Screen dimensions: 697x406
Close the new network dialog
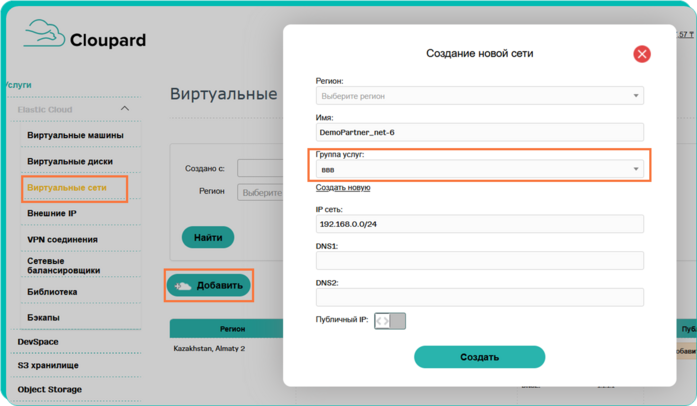click(642, 54)
